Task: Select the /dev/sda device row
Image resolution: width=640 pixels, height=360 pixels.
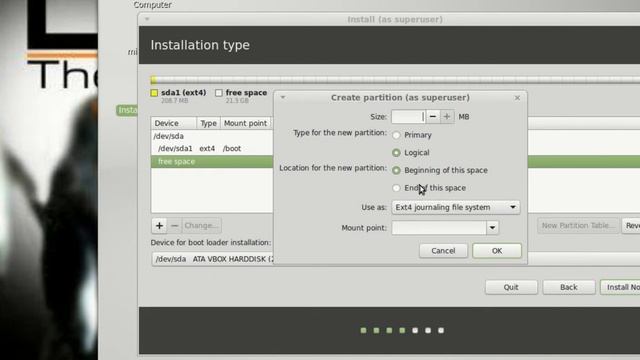Action: [x=212, y=136]
